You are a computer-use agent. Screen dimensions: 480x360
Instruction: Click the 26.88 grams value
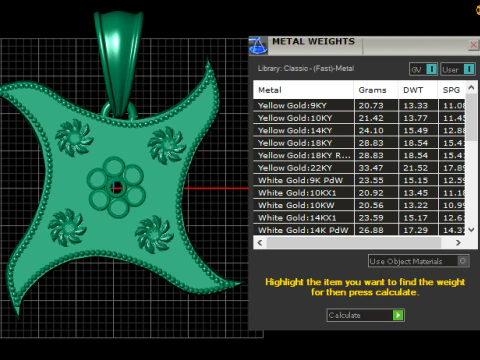[371, 230]
